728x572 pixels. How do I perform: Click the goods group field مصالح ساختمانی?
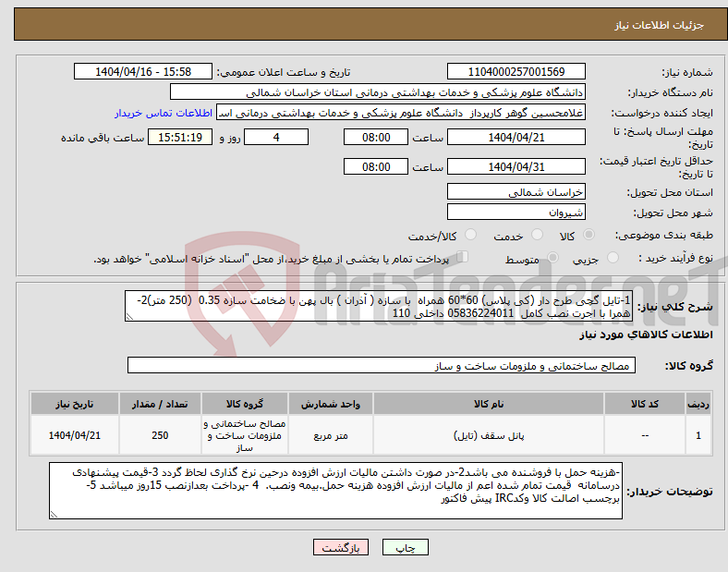point(382,365)
